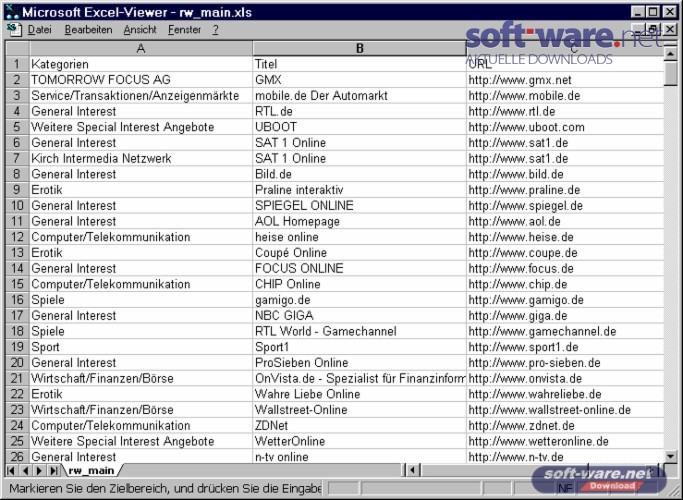683x500 pixels.
Task: Click the Excel-Viewer title bar icon
Action: pyautogui.click(x=12, y=12)
